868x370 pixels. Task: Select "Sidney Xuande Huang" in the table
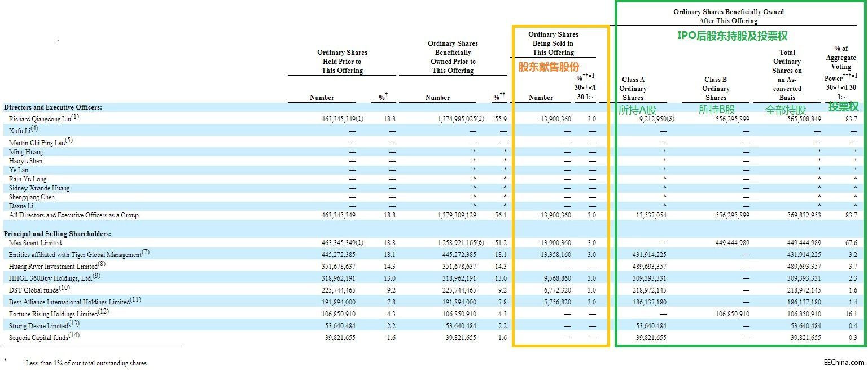point(40,188)
